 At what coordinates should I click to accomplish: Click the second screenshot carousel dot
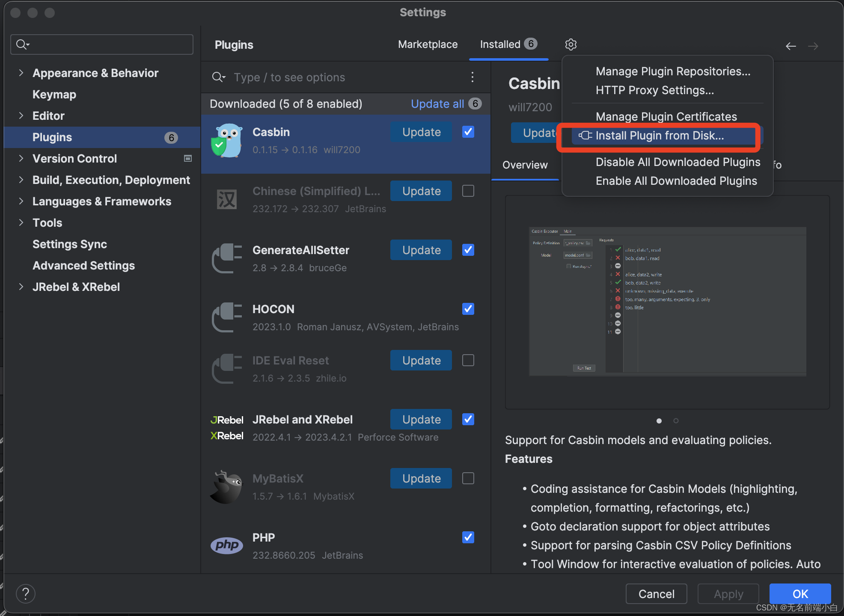tap(676, 421)
